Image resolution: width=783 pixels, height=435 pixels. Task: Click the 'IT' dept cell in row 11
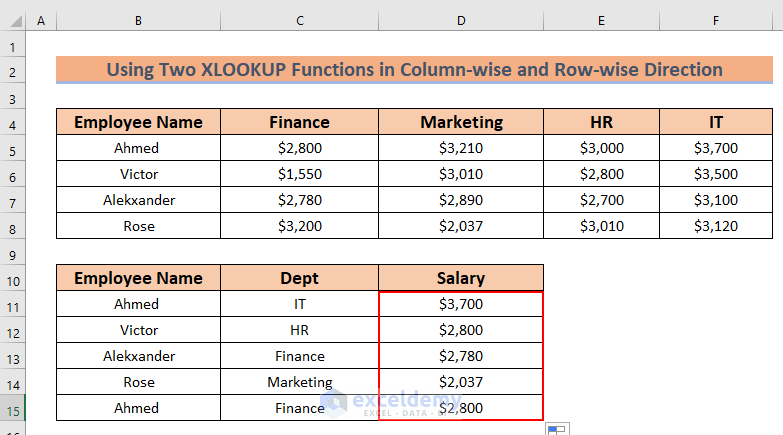coord(300,304)
